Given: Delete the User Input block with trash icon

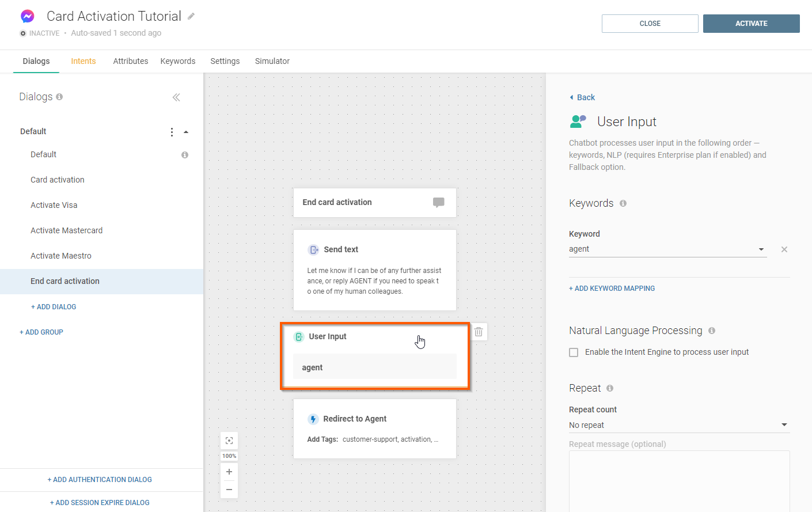Looking at the screenshot, I should pos(479,332).
